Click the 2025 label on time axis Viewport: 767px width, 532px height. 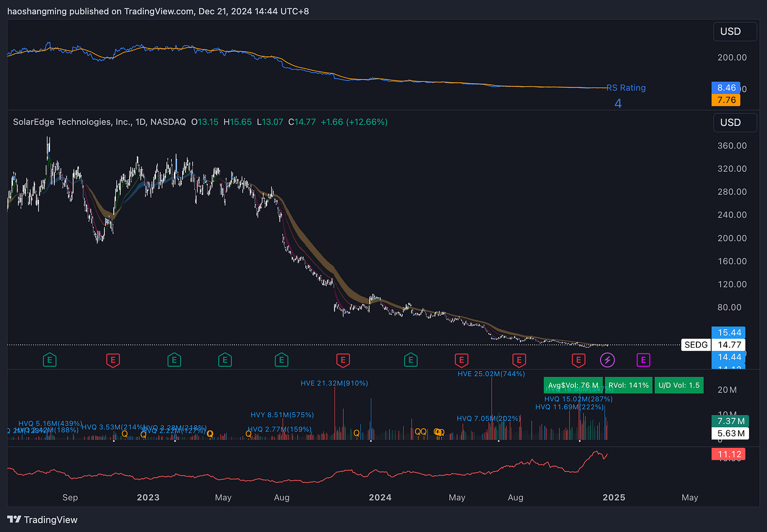pos(614,498)
